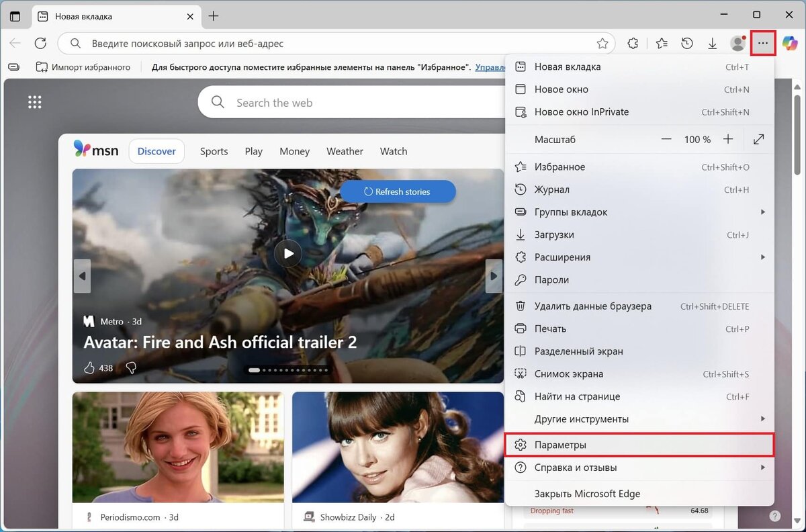
Task: Open Avatar: Fire and Ash headline
Action: pyautogui.click(x=220, y=342)
